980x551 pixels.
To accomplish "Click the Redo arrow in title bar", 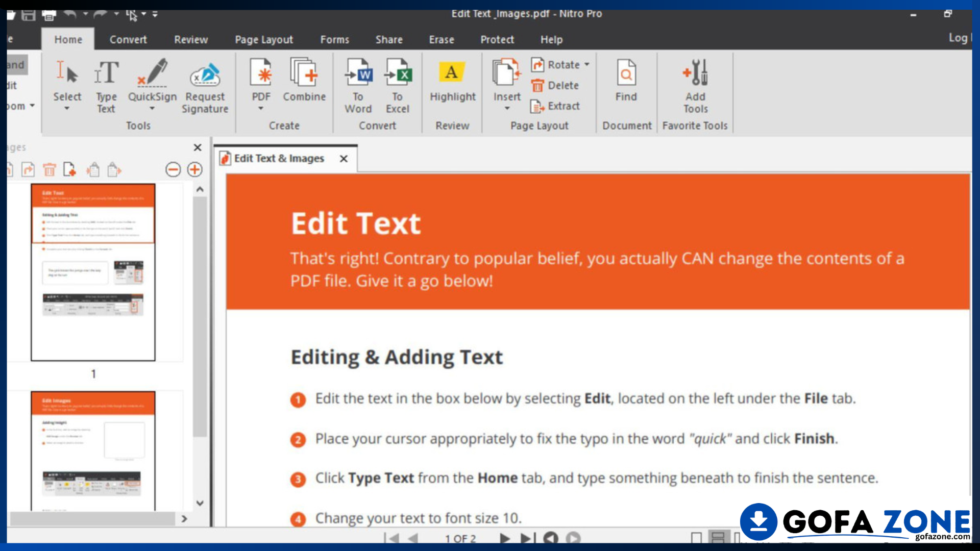I will click(x=101, y=14).
